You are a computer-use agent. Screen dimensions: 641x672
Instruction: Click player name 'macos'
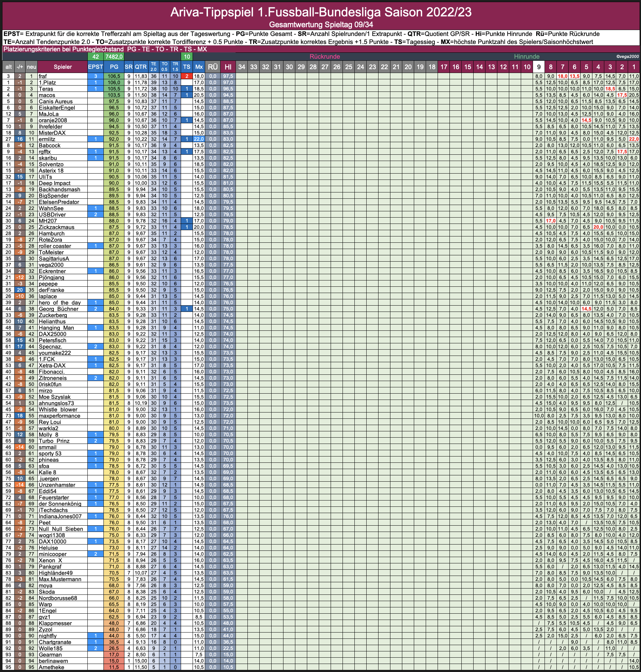pos(47,95)
